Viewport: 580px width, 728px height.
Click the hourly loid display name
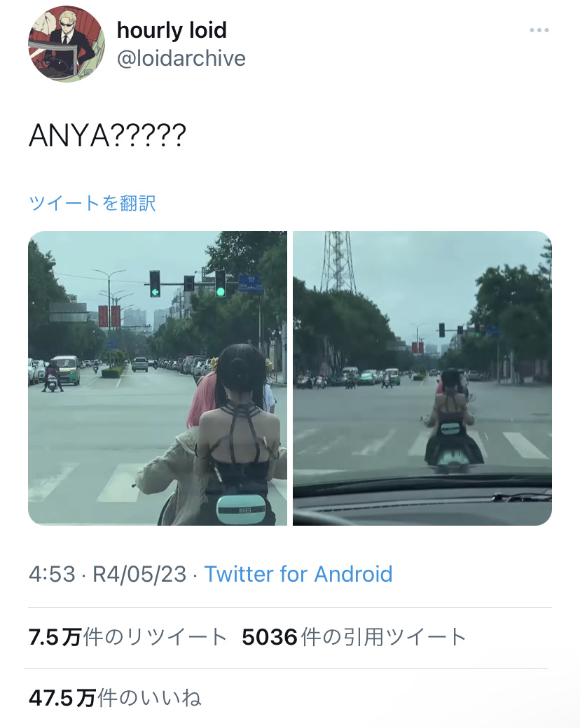172,30
